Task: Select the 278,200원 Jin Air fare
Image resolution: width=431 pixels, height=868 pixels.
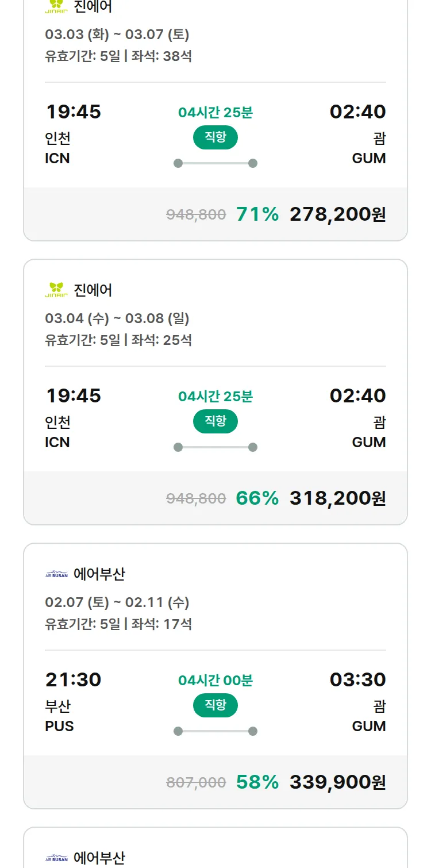Action: 337,214
